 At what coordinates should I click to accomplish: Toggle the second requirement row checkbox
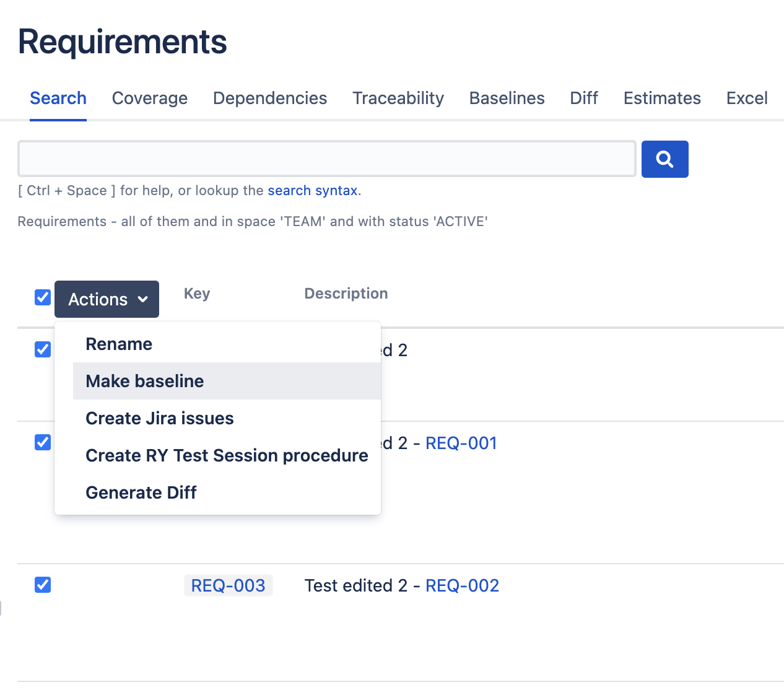tap(43, 442)
